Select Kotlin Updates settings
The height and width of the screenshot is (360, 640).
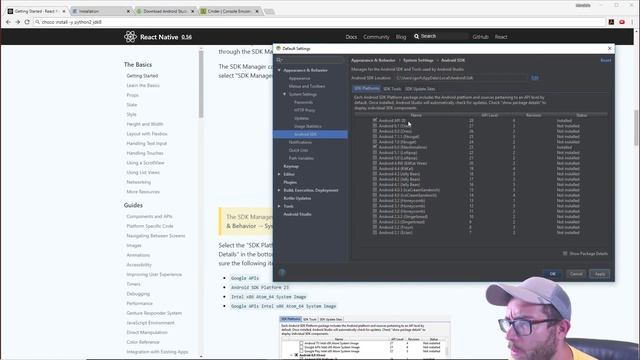(x=297, y=198)
